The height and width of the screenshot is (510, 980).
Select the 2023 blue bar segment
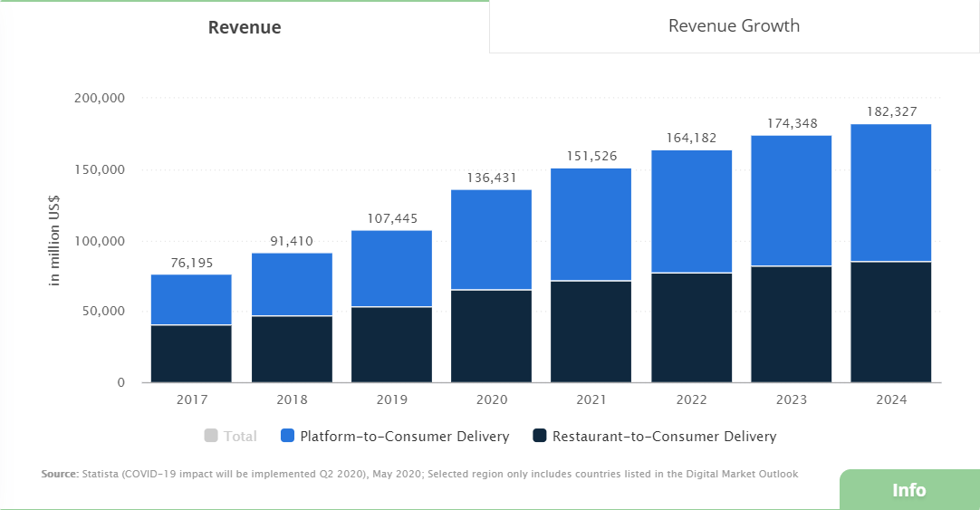[x=792, y=201]
